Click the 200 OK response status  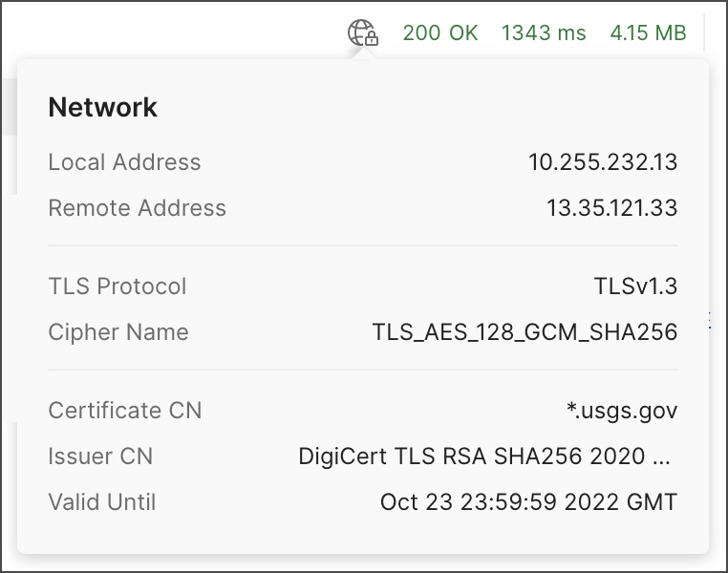pyautogui.click(x=440, y=32)
